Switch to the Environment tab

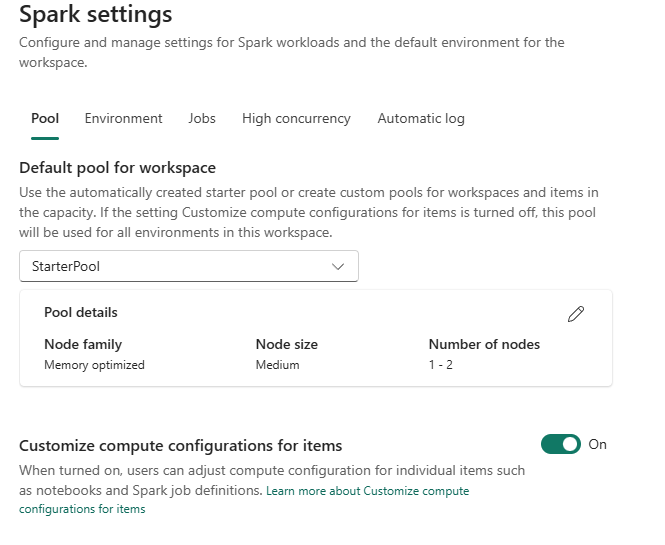coord(123,119)
